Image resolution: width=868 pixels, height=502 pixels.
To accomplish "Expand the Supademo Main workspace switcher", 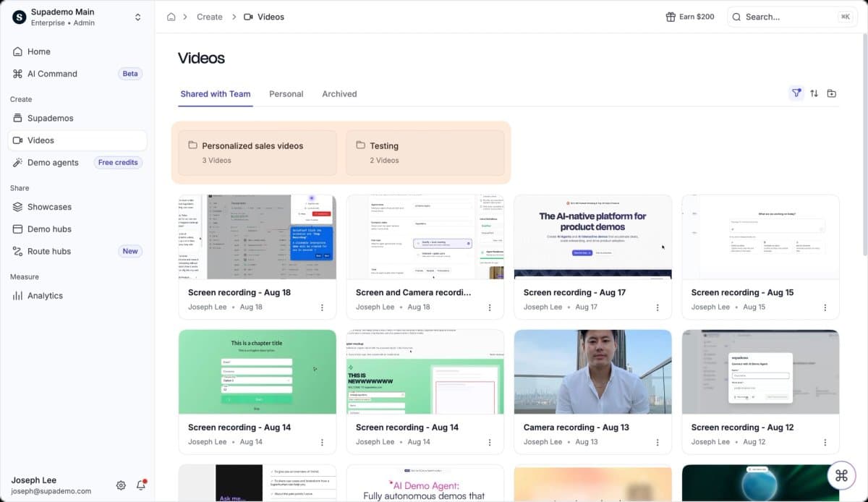I will coord(137,17).
